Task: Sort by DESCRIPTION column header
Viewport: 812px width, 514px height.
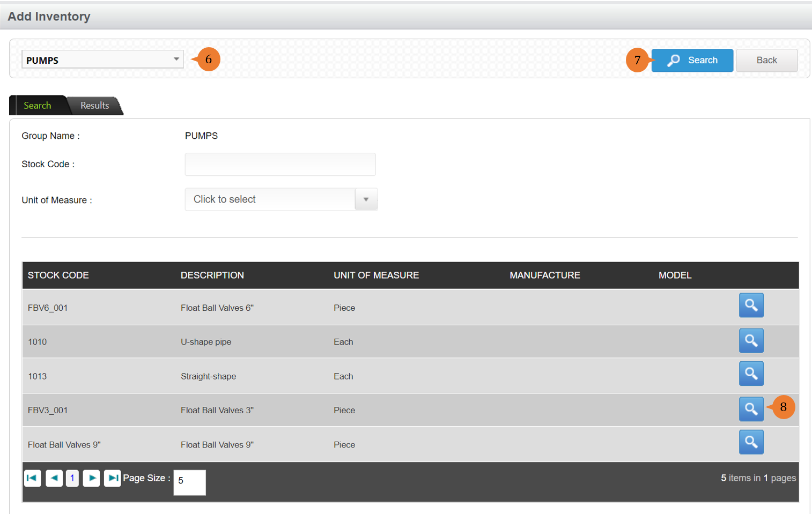Action: 212,275
